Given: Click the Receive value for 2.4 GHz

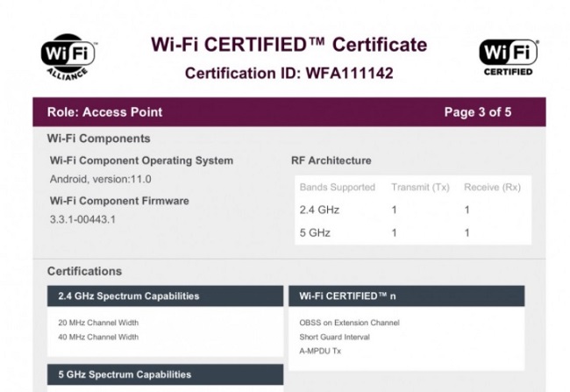Looking at the screenshot, I should click(467, 210).
